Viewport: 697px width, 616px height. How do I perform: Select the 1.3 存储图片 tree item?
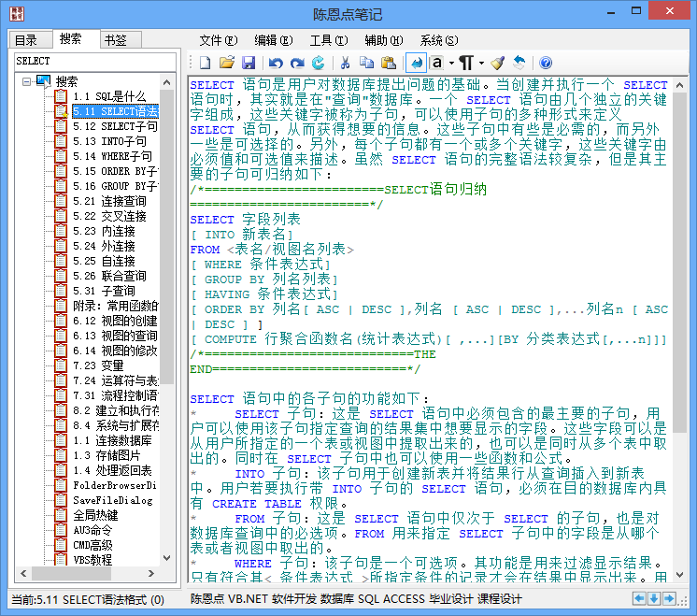tap(107, 455)
